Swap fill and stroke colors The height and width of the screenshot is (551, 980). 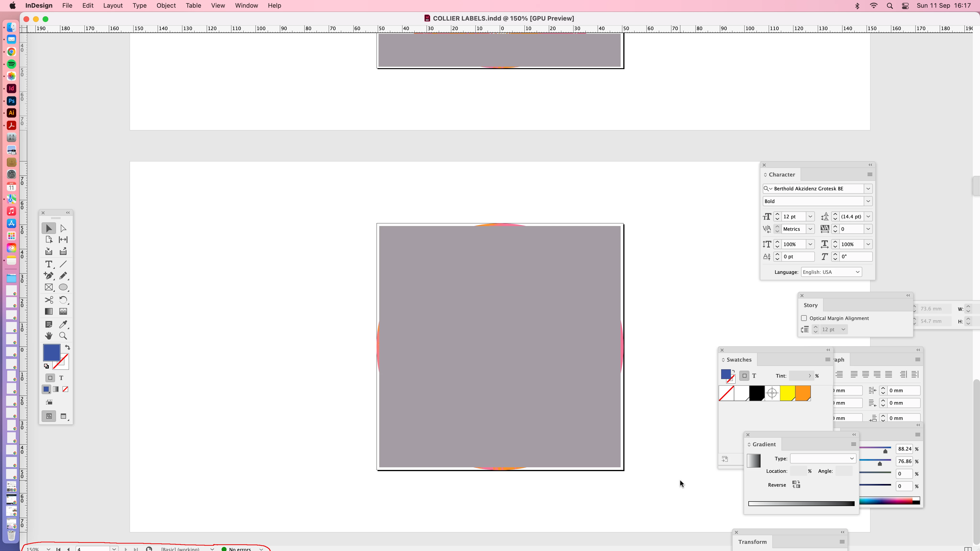click(x=67, y=347)
